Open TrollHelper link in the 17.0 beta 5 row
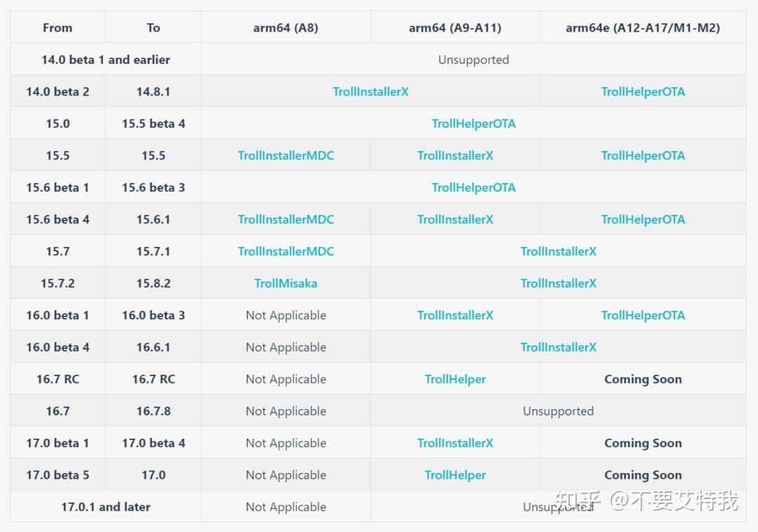The height and width of the screenshot is (532, 758). pyautogui.click(x=456, y=475)
